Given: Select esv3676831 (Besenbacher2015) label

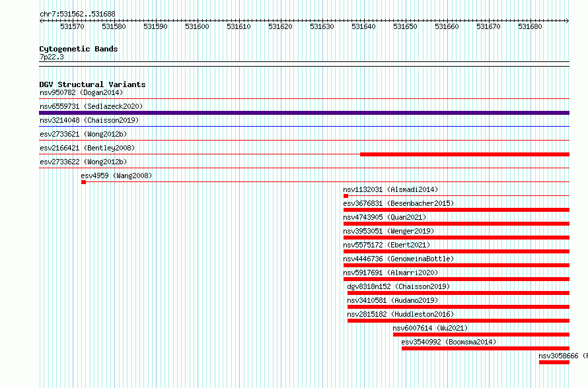Looking at the screenshot, I should (x=398, y=203).
